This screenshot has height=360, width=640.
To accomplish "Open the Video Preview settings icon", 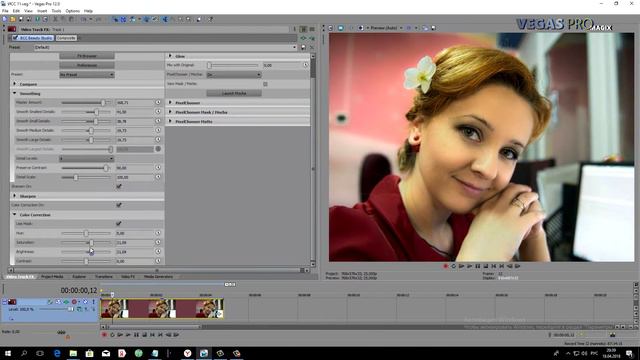I will pyautogui.click(x=331, y=28).
